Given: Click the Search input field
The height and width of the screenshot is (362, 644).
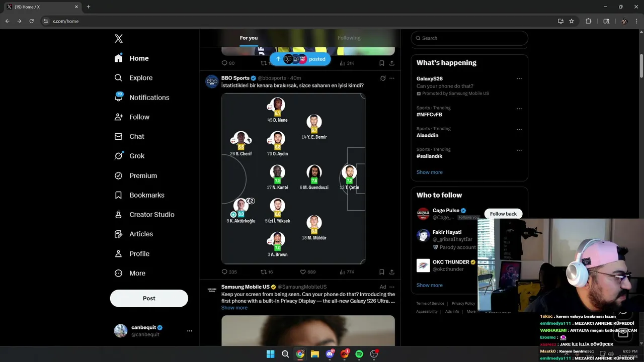Looking at the screenshot, I should [469, 38].
